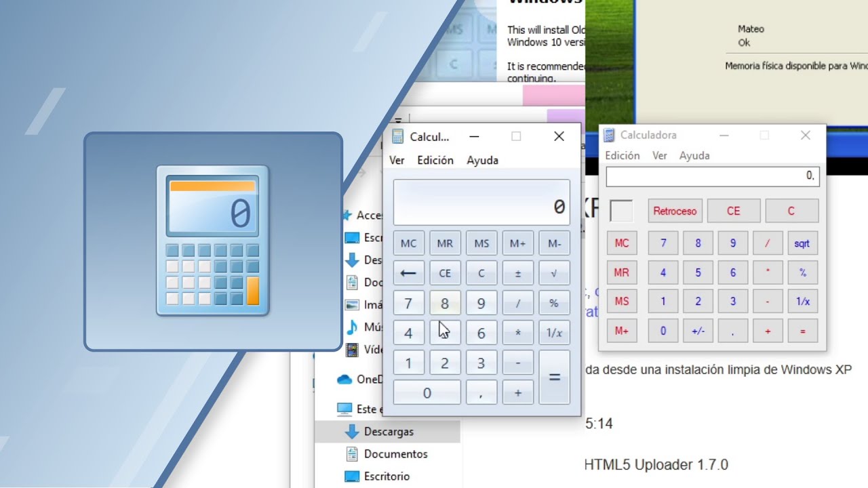The height and width of the screenshot is (488, 868).
Task: Click XP Calculadora title bar icon
Action: pos(609,136)
